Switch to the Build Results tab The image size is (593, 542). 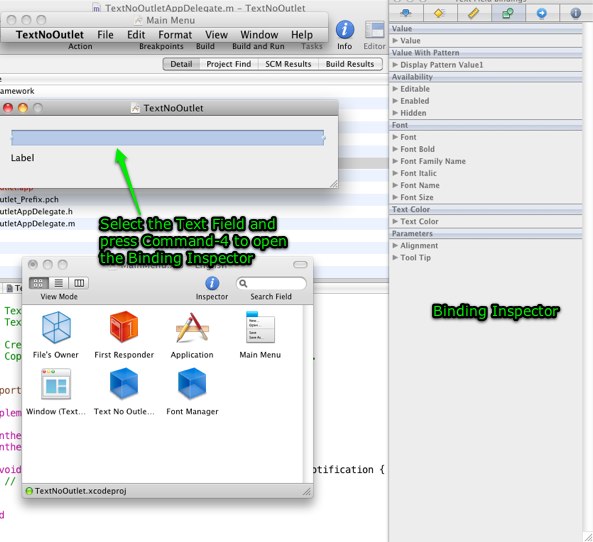350,64
